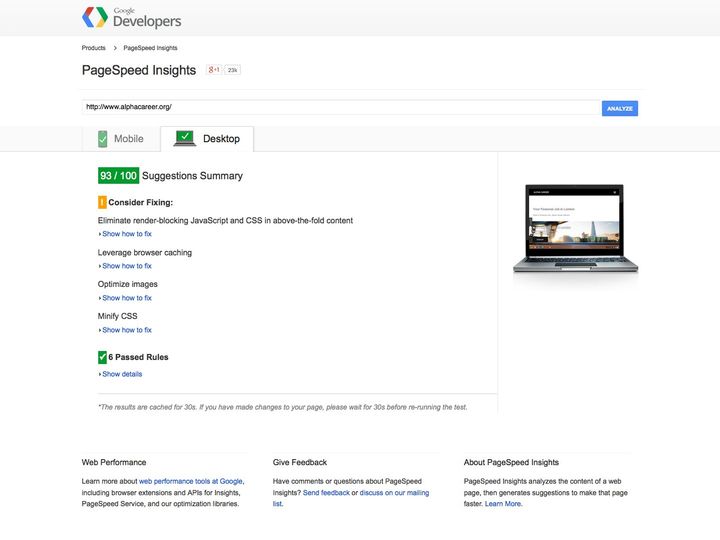Expand Show how to fix under Minify CSS

coord(125,330)
